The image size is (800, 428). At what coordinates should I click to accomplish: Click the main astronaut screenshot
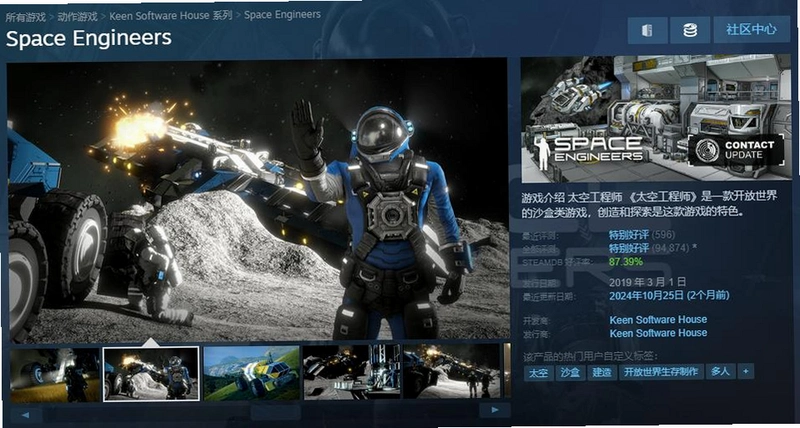[x=258, y=199]
